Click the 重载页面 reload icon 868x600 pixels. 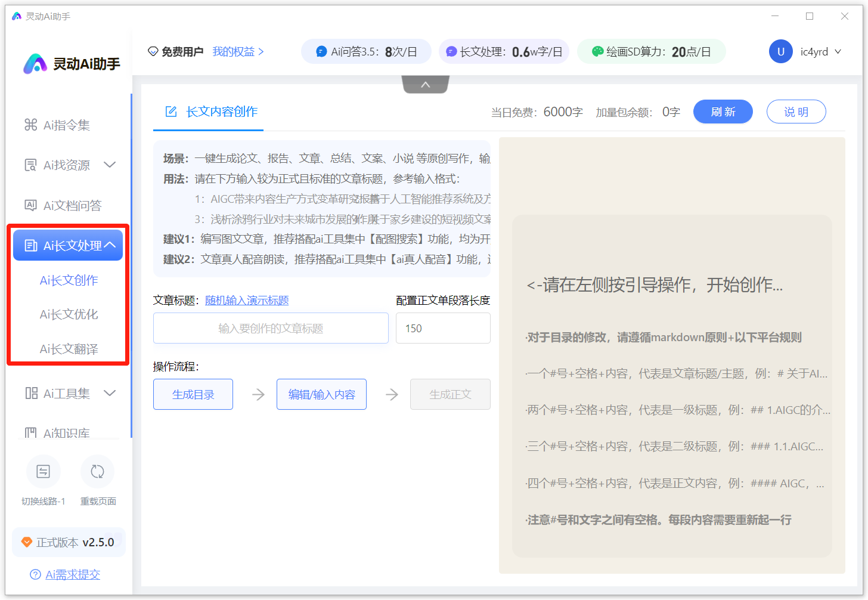pos(97,472)
